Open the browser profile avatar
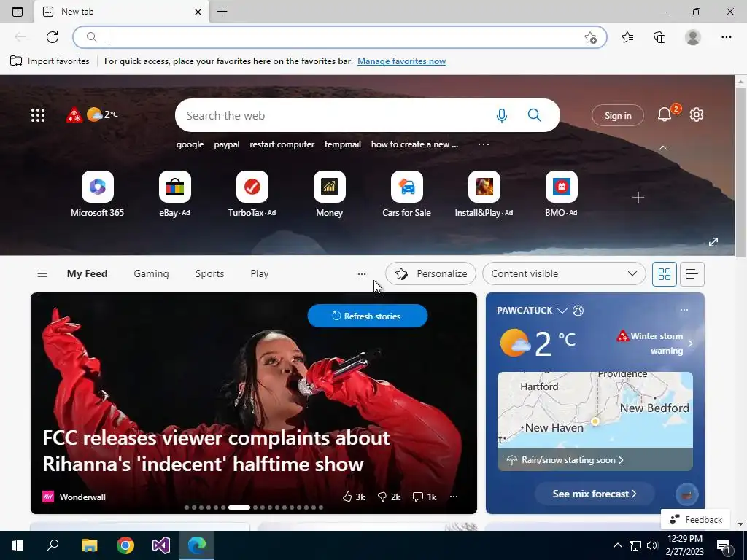The width and height of the screenshot is (747, 560). click(x=693, y=37)
